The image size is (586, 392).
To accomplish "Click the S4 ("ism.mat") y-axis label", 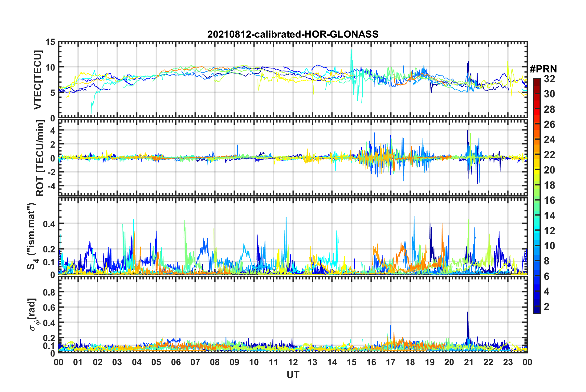I will coord(33,236).
